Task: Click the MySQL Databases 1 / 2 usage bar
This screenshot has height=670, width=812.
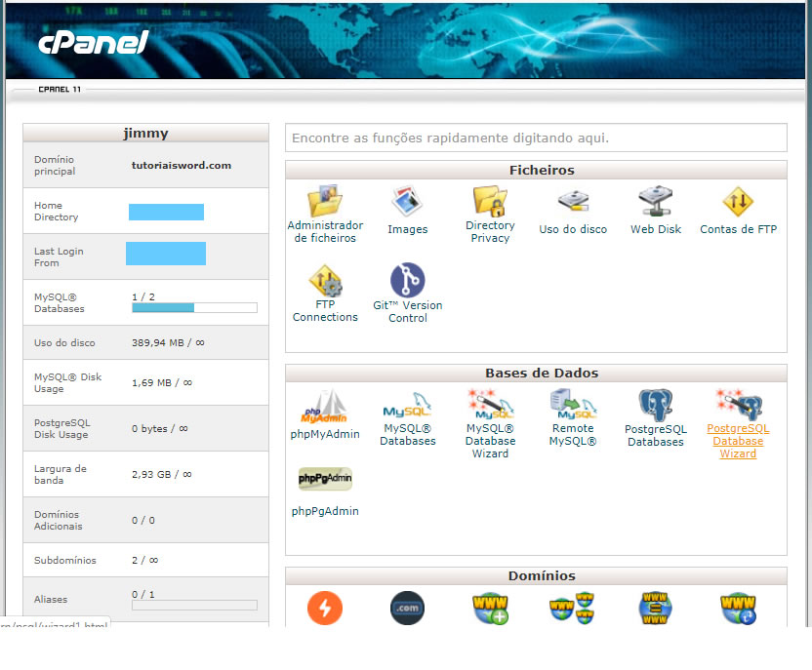Action: coord(194,308)
